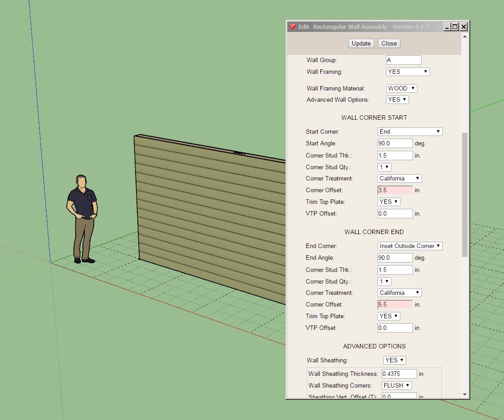This screenshot has width=504, height=420.
Task: Expand the Advanced Wall Options dropdown
Action: pos(397,99)
